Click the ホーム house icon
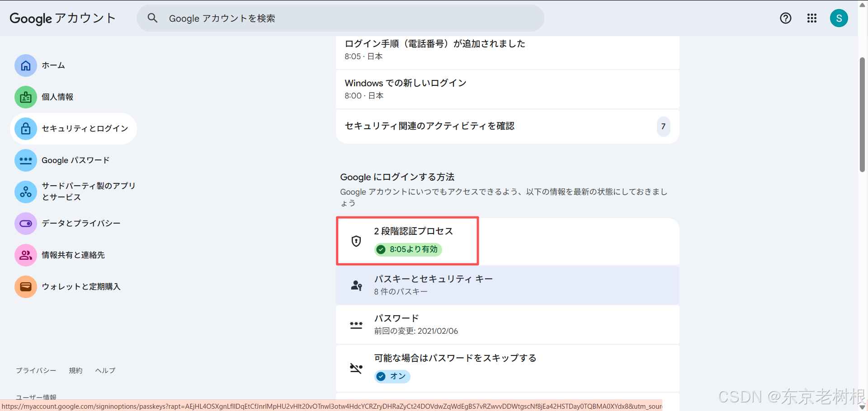This screenshot has width=868, height=411. pos(26,65)
